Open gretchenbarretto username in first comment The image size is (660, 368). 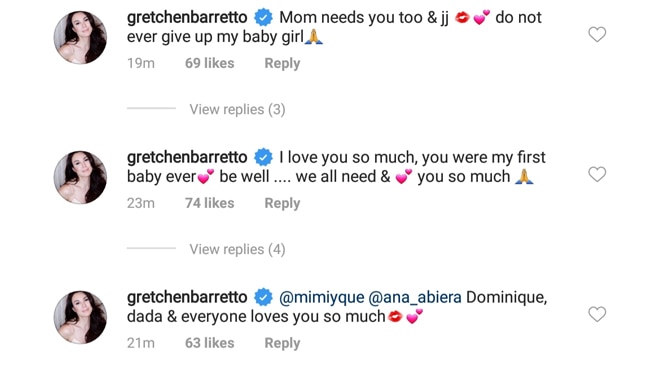coord(187,18)
